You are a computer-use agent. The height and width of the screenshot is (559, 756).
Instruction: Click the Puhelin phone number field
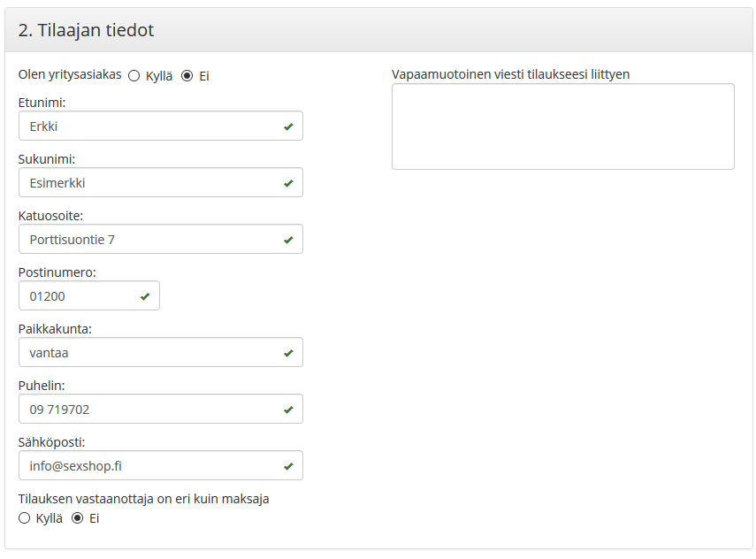(x=150, y=410)
